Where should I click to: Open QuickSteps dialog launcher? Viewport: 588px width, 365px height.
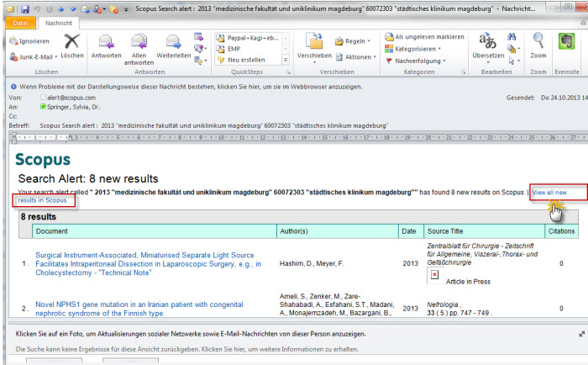pos(288,71)
